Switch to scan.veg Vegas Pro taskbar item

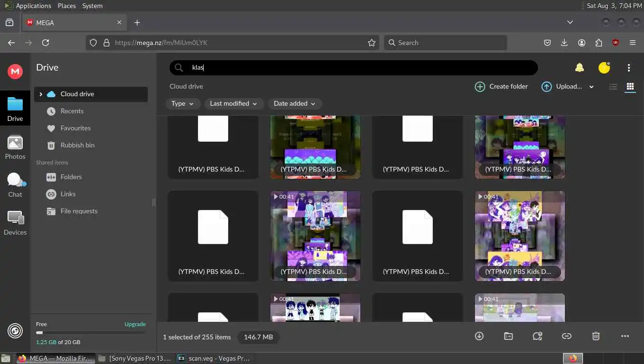click(214, 358)
